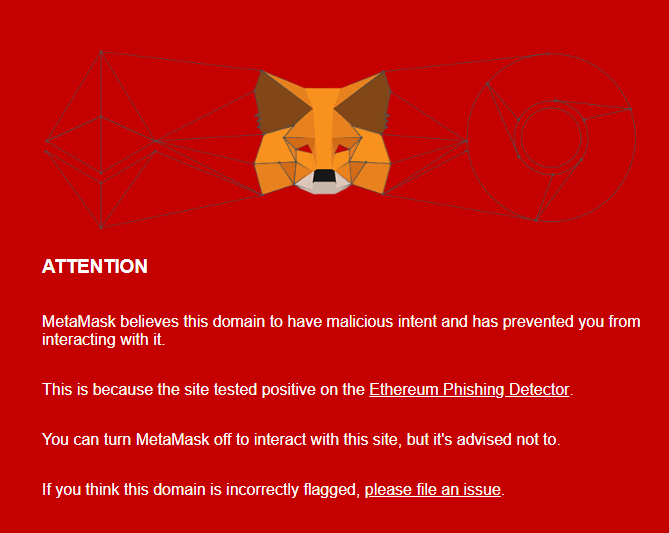Click the fox's right brown ear
Image resolution: width=669 pixels, height=533 pixels.
coord(367,102)
